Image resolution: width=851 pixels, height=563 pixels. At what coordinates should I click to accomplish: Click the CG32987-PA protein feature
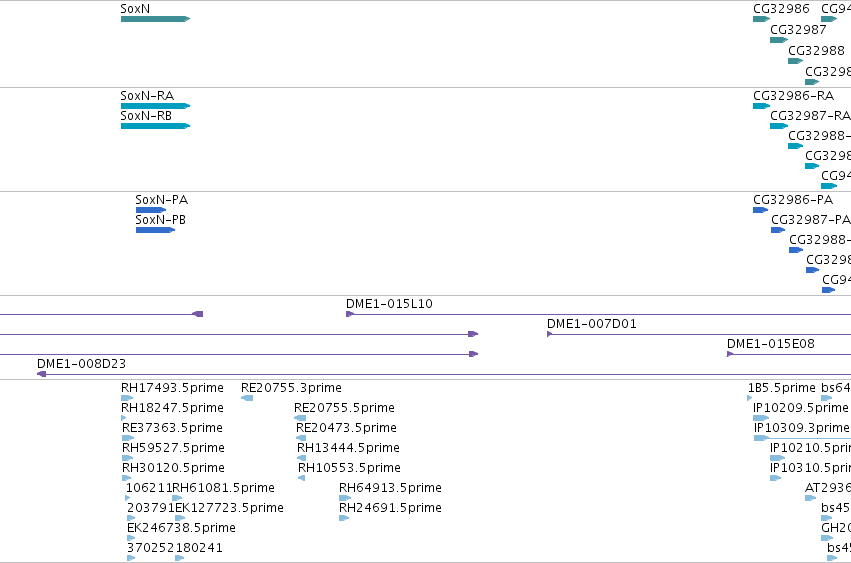pos(778,230)
